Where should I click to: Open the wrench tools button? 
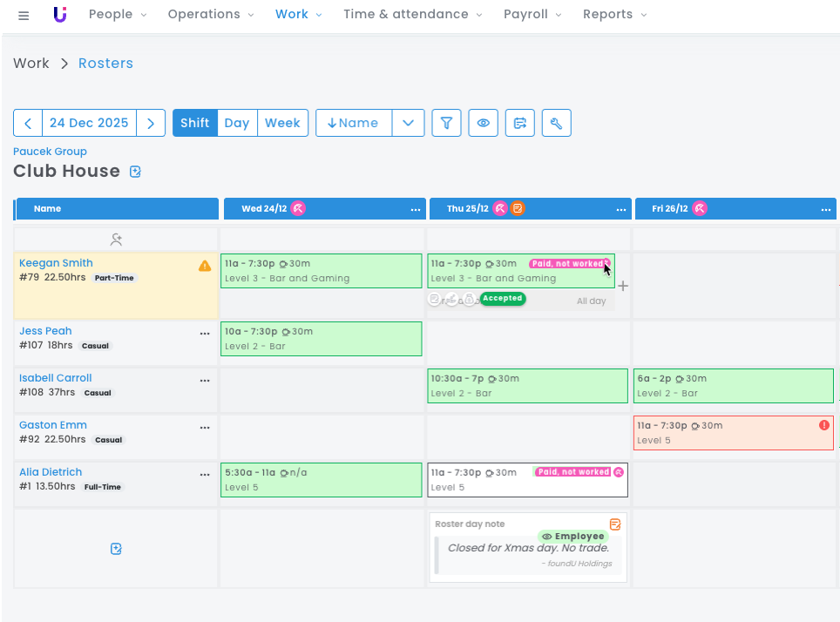coord(556,123)
